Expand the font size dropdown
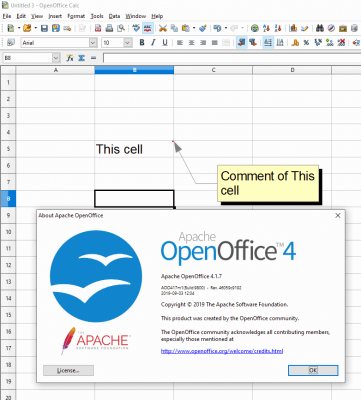 click(x=128, y=43)
